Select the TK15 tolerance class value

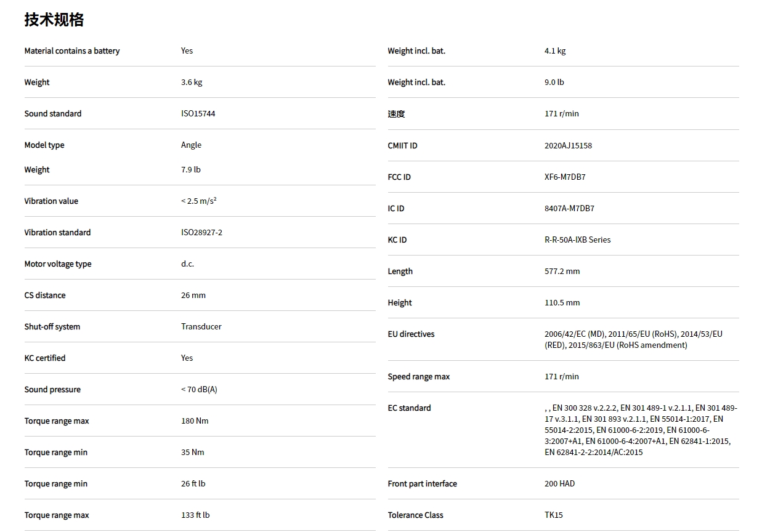pos(553,515)
